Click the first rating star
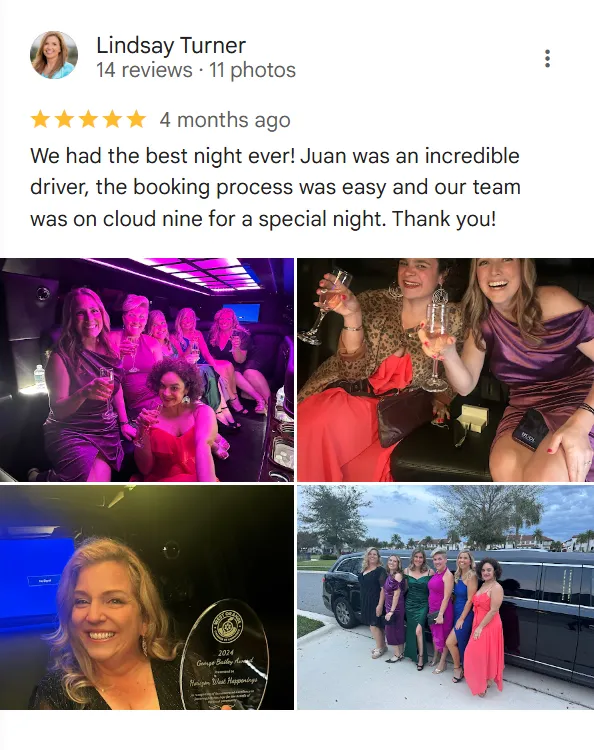This screenshot has width=594, height=750. coord(40,119)
